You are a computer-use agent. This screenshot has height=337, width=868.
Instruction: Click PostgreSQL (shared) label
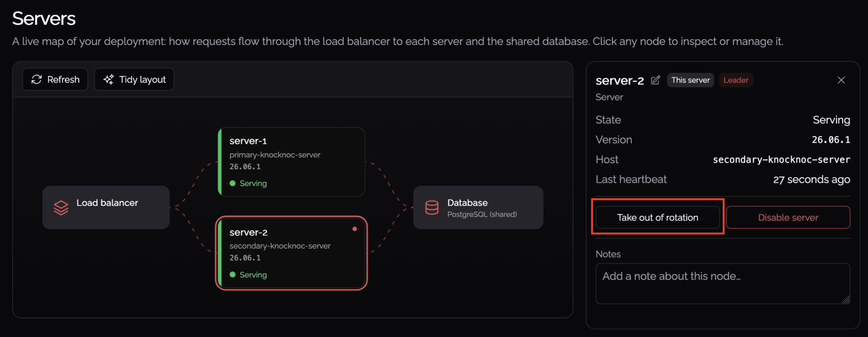pos(482,214)
